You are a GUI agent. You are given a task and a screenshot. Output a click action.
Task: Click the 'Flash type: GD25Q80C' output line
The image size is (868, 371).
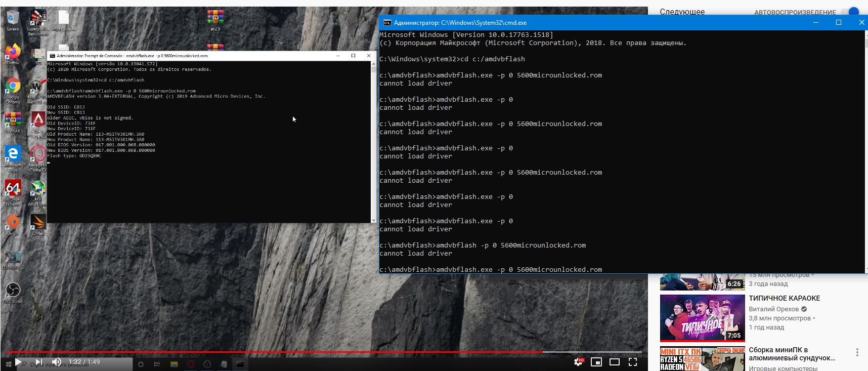(74, 156)
